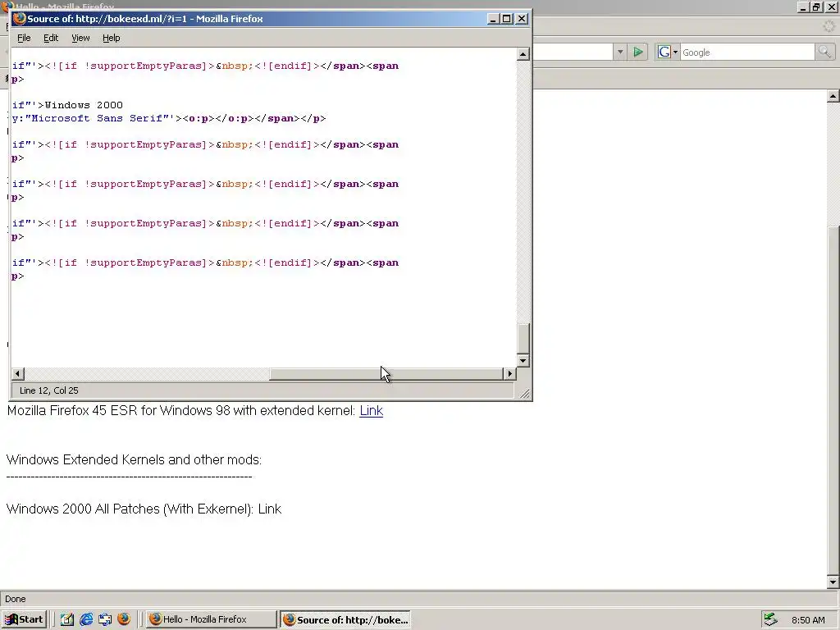Screen dimensions: 840x630
Task: Click the Firefox icon in source window title
Action: (x=20, y=19)
